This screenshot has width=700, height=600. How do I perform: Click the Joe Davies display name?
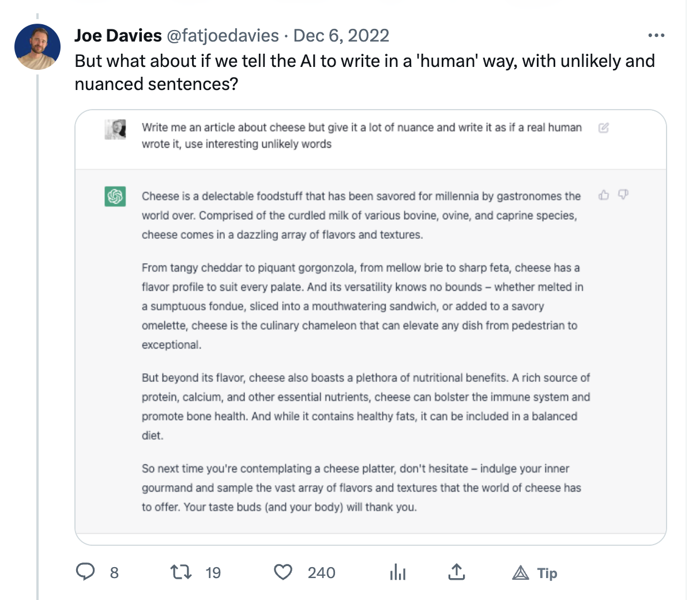click(x=118, y=36)
